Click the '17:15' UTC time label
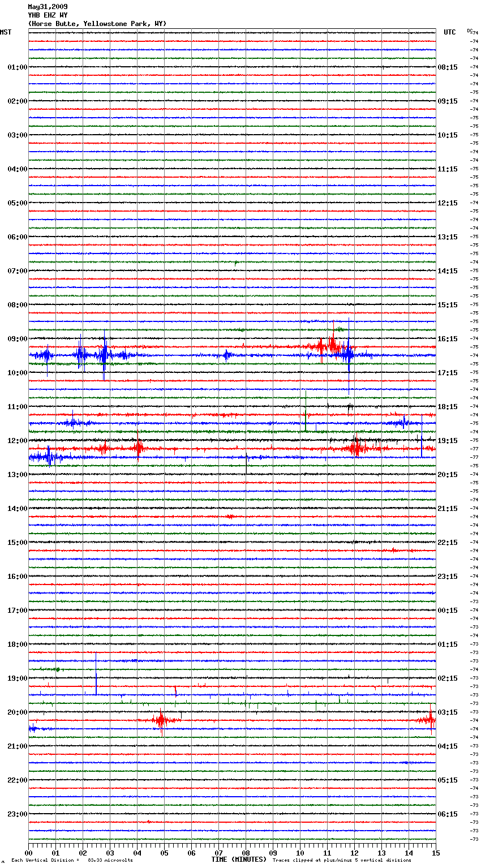 click(x=448, y=373)
